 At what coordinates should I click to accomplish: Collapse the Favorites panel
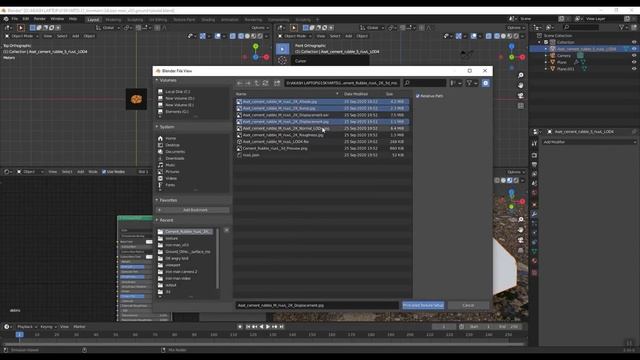(157, 200)
